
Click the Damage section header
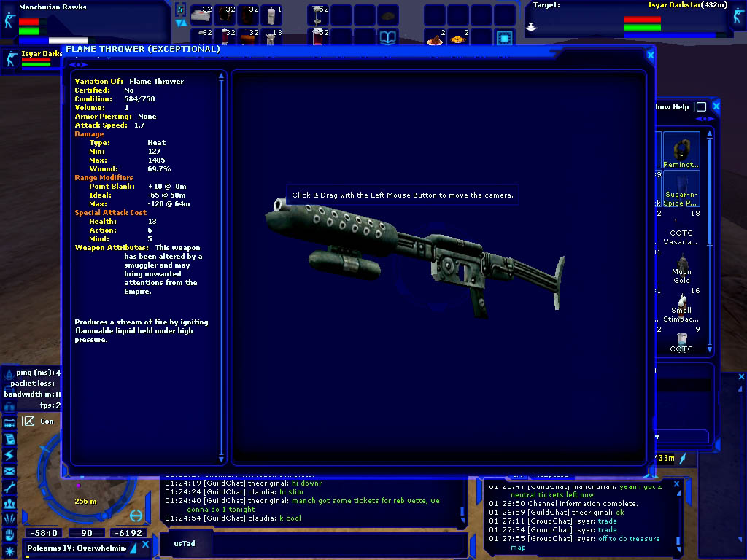[89, 134]
